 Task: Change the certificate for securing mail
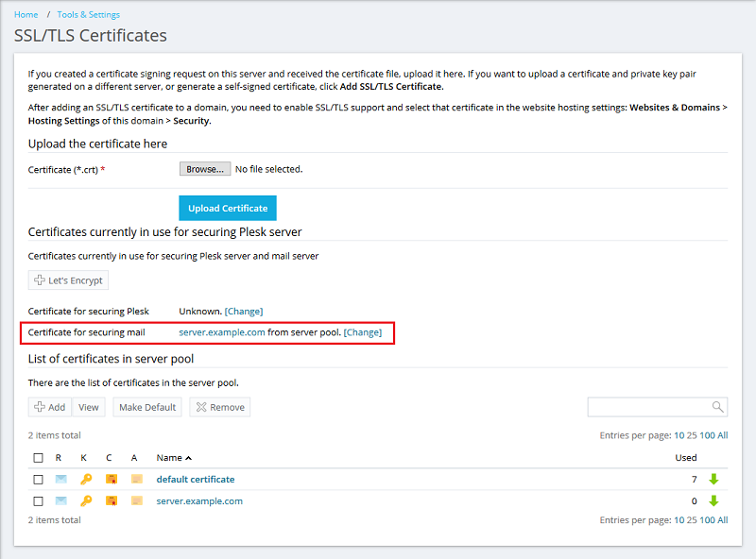click(363, 332)
